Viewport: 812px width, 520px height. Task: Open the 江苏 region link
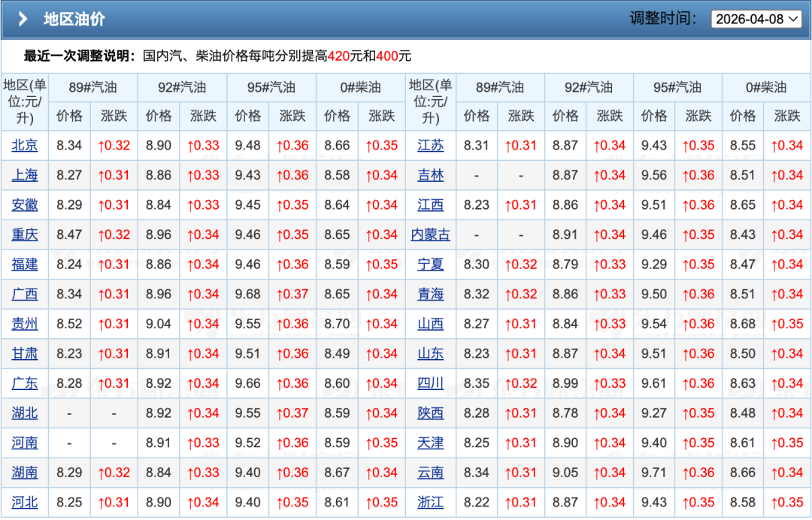coord(430,145)
